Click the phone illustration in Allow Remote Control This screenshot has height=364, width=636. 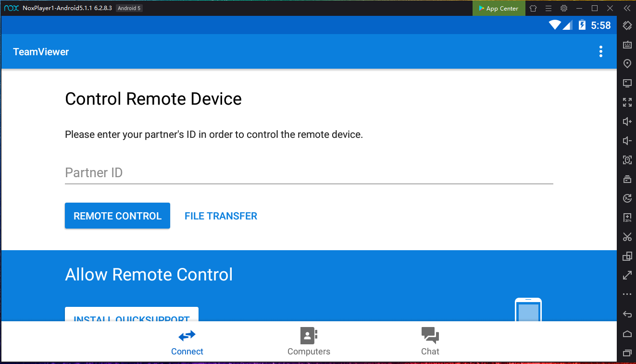click(528, 310)
